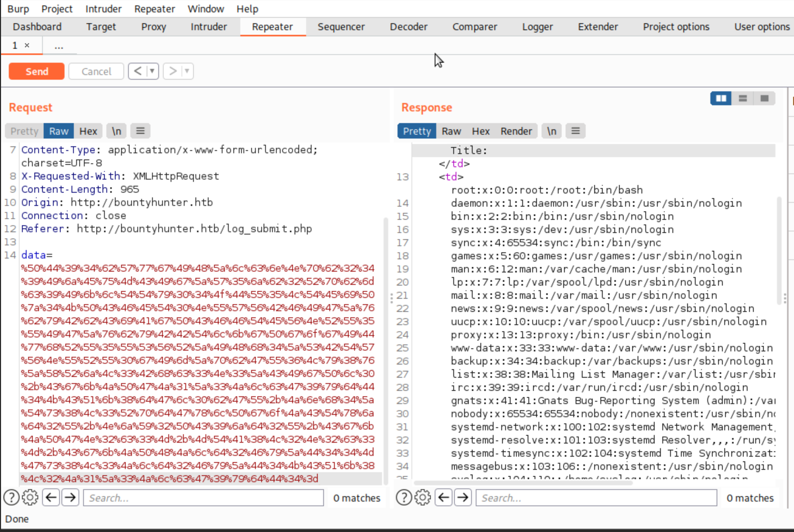
Task: Switch to top-bottom stacked layout view
Action: (742, 99)
